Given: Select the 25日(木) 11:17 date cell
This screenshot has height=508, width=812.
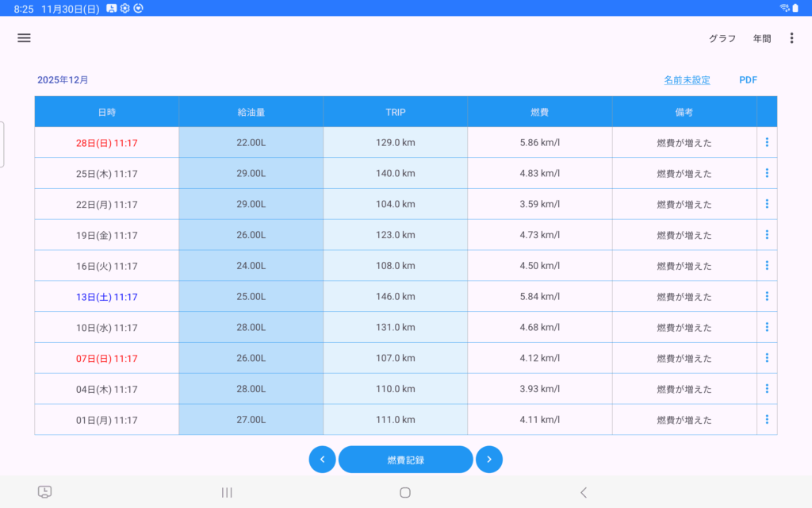Looking at the screenshot, I should (107, 174).
